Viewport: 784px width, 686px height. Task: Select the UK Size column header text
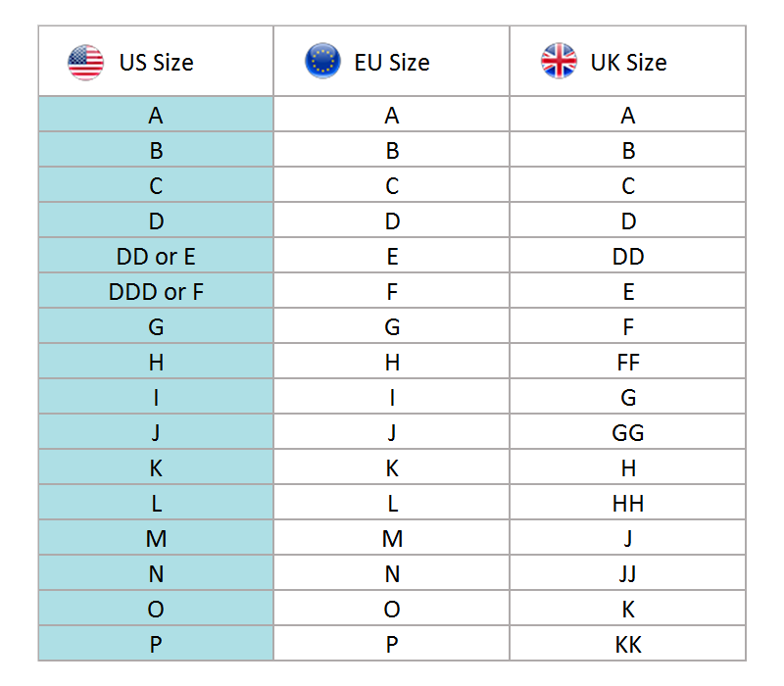628,63
